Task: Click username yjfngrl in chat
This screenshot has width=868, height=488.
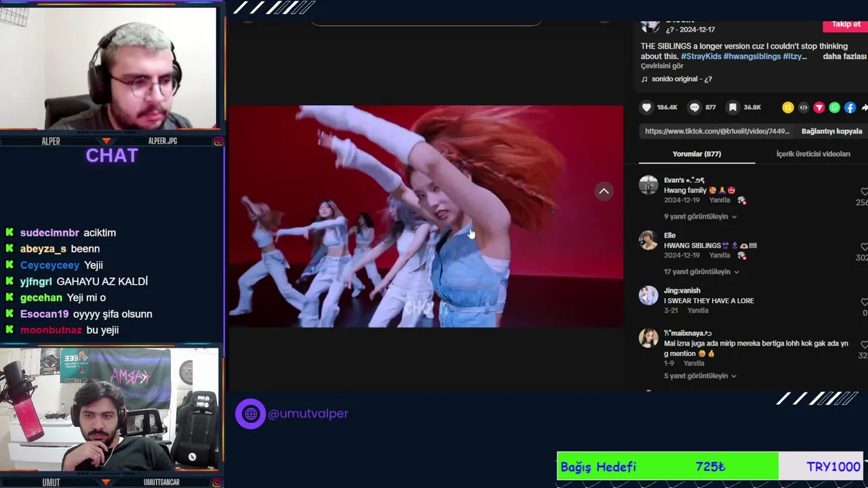Action: [x=36, y=281]
